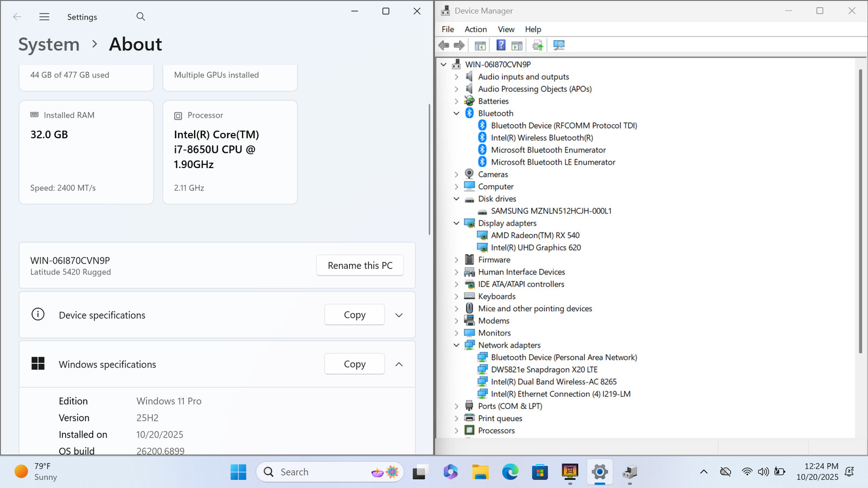This screenshot has width=868, height=488.
Task: Click the Forward arrow in Device Manager toolbar
Action: point(459,46)
